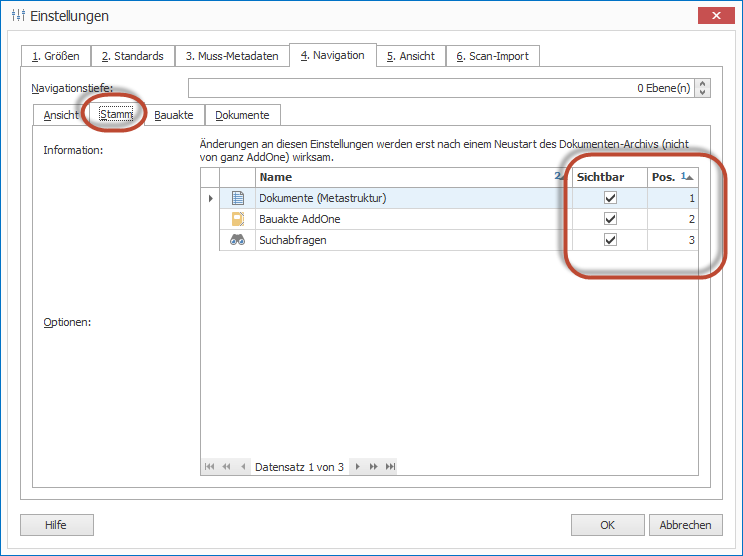Open the Bauakte sub-tab
The height and width of the screenshot is (556, 743).
(174, 115)
